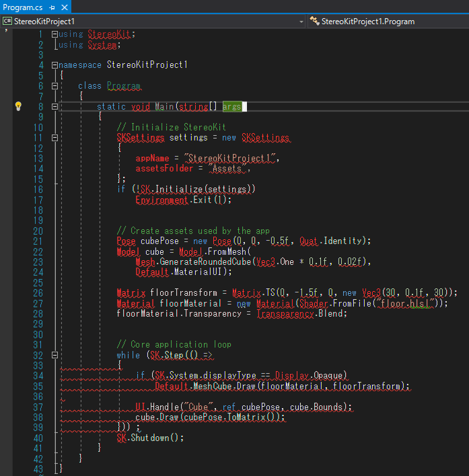Click the highlighted args parameter
Viewport: 469px width, 476px height.
tap(231, 107)
